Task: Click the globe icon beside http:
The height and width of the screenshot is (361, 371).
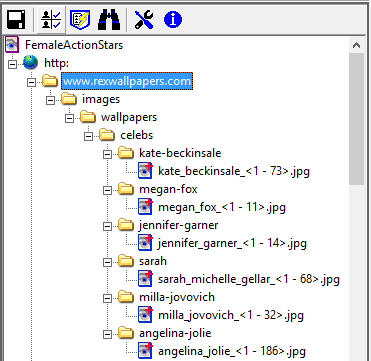Action: (x=30, y=63)
